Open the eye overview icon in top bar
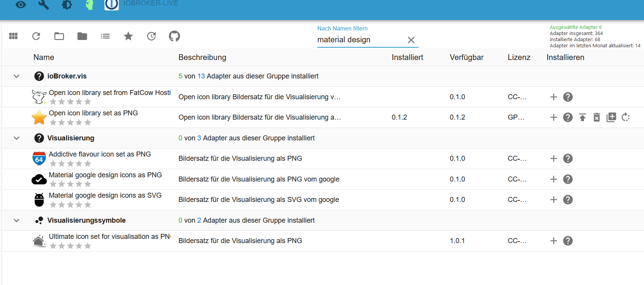Image resolution: width=644 pixels, height=285 pixels. [21, 5]
